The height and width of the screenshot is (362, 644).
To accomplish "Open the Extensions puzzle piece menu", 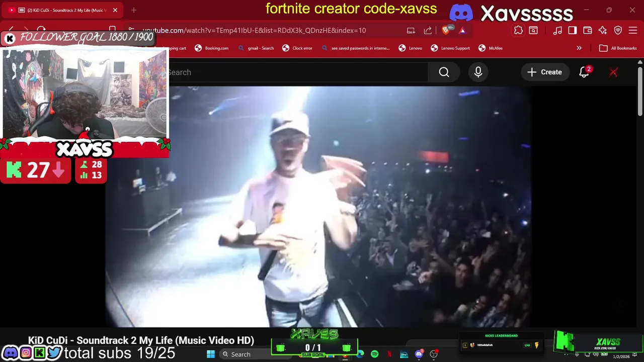I will (x=518, y=30).
